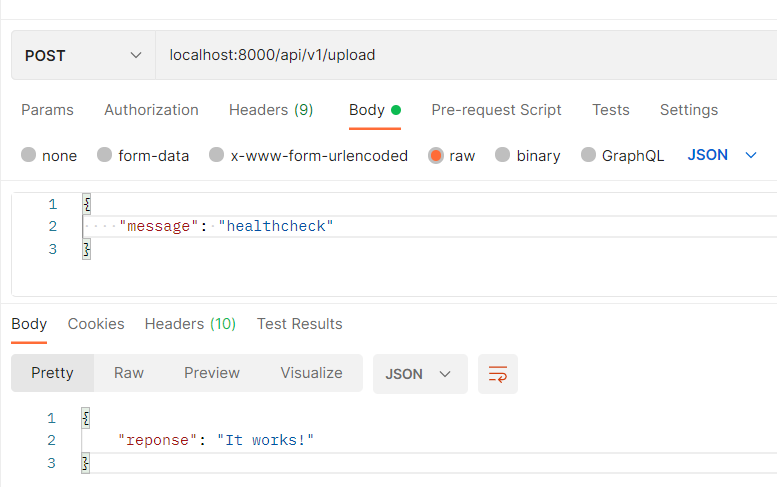This screenshot has width=777, height=487.
Task: Switch to the Tests tab
Action: tap(610, 109)
